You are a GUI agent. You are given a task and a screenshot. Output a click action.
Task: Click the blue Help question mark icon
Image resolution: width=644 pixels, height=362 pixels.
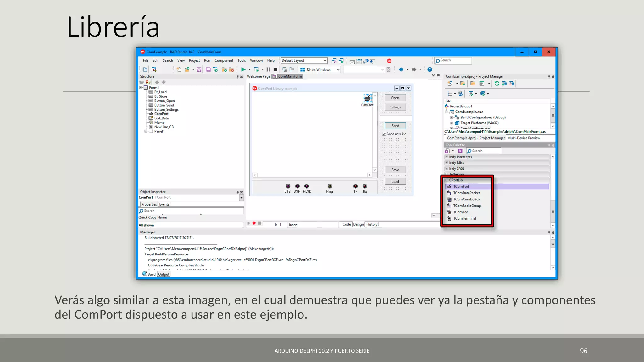click(430, 69)
